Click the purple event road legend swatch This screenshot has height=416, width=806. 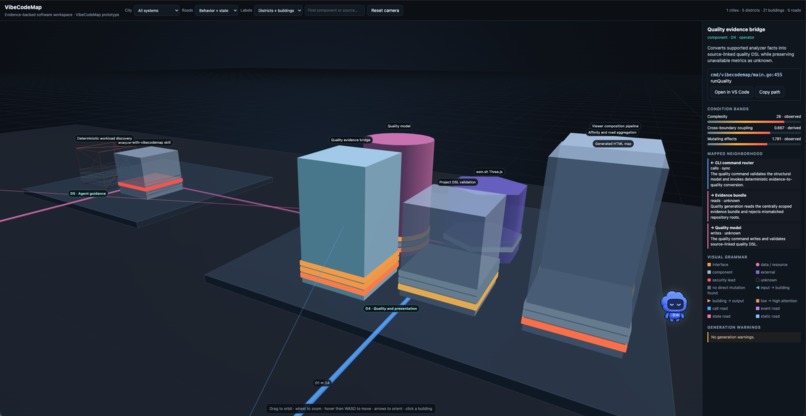click(758, 309)
